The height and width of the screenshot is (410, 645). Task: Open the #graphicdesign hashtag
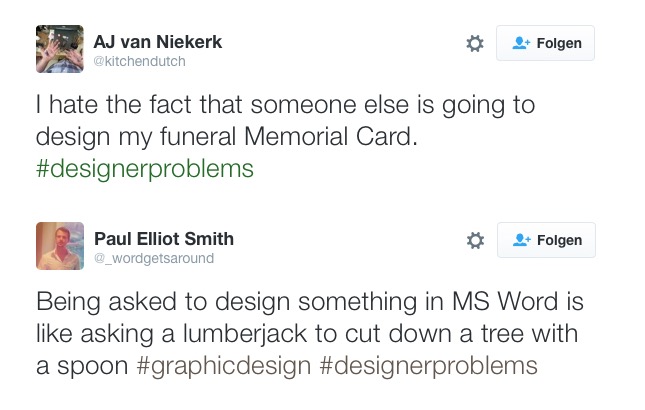tap(223, 365)
